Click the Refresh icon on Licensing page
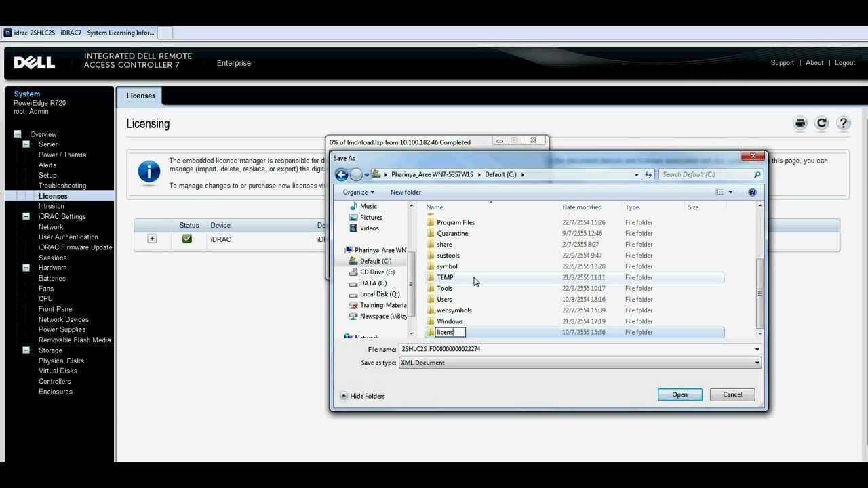Image resolution: width=868 pixels, height=488 pixels. [x=822, y=123]
